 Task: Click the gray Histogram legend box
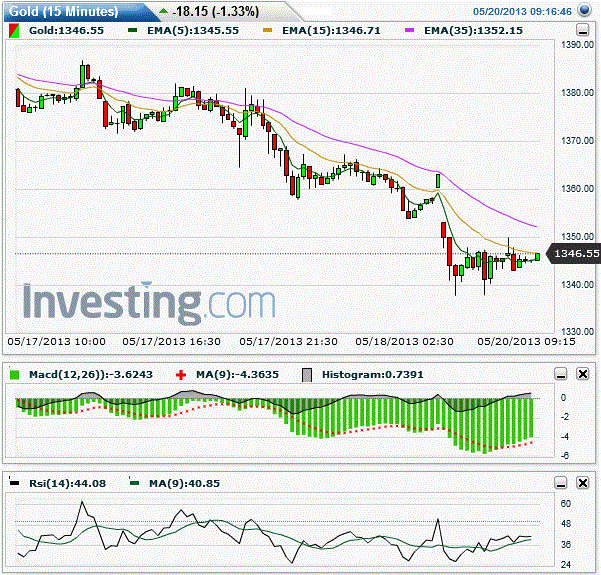tap(307, 375)
